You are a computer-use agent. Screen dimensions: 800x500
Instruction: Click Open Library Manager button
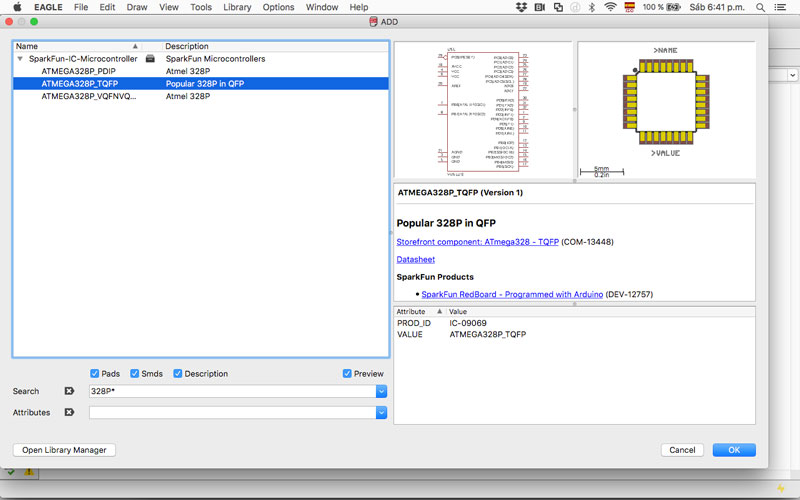click(64, 450)
